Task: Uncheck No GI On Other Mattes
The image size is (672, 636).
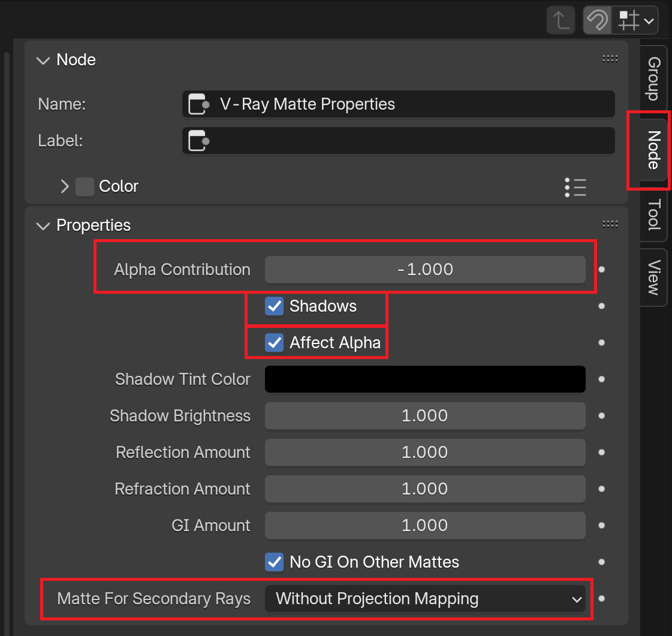Action: 275,562
